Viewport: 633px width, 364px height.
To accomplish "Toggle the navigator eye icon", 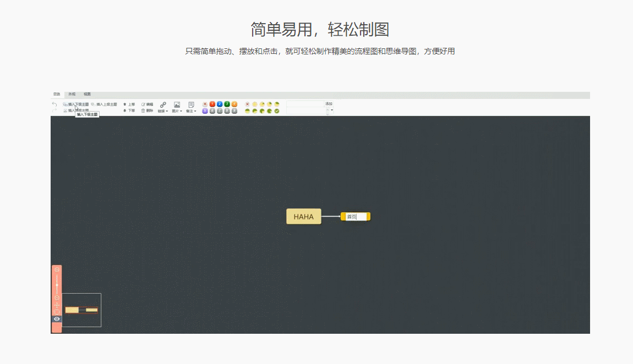I will pos(57,319).
